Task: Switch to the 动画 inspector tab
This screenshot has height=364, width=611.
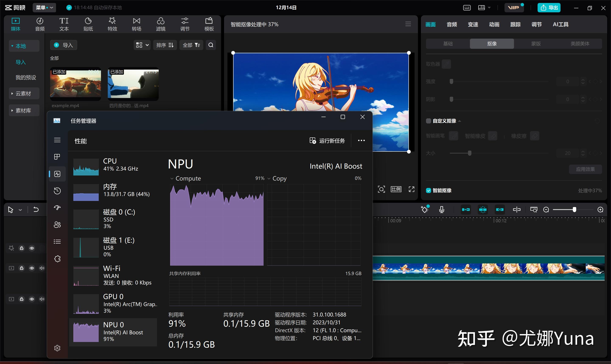Action: click(x=494, y=25)
